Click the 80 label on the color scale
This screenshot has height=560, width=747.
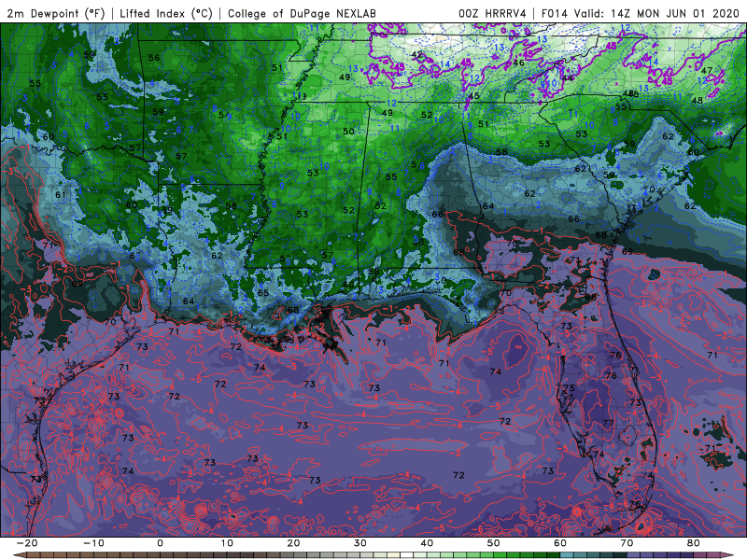tap(694, 543)
